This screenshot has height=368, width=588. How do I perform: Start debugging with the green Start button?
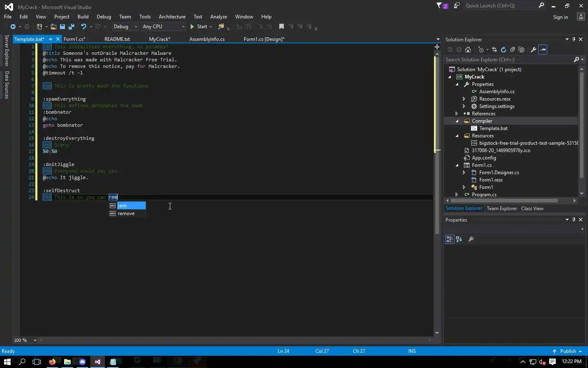[199, 27]
